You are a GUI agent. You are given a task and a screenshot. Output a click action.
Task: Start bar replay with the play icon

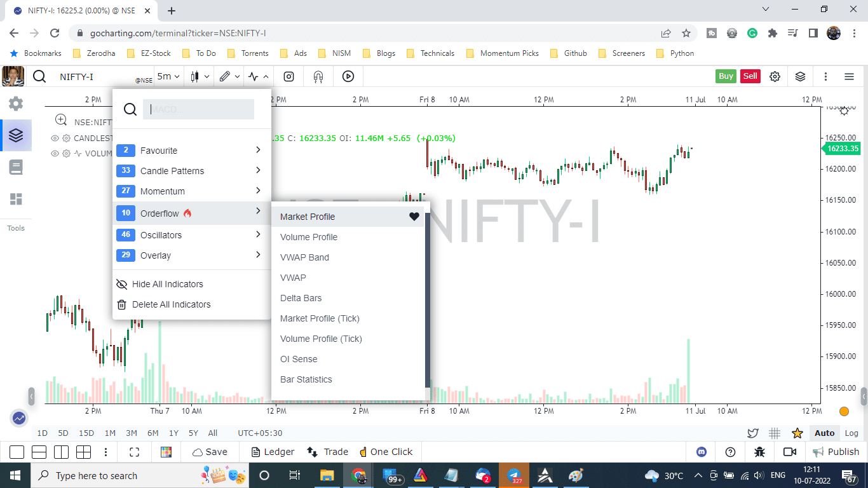tap(348, 76)
